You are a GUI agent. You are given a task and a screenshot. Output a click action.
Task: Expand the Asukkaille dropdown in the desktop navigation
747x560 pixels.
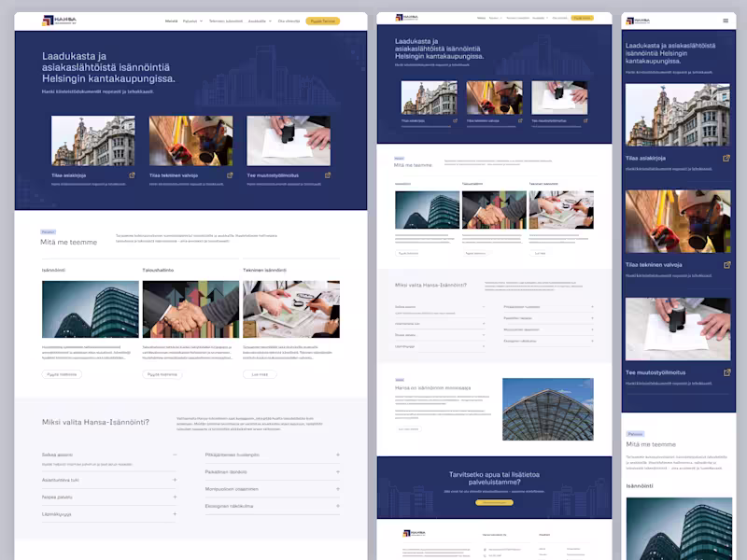click(x=270, y=21)
